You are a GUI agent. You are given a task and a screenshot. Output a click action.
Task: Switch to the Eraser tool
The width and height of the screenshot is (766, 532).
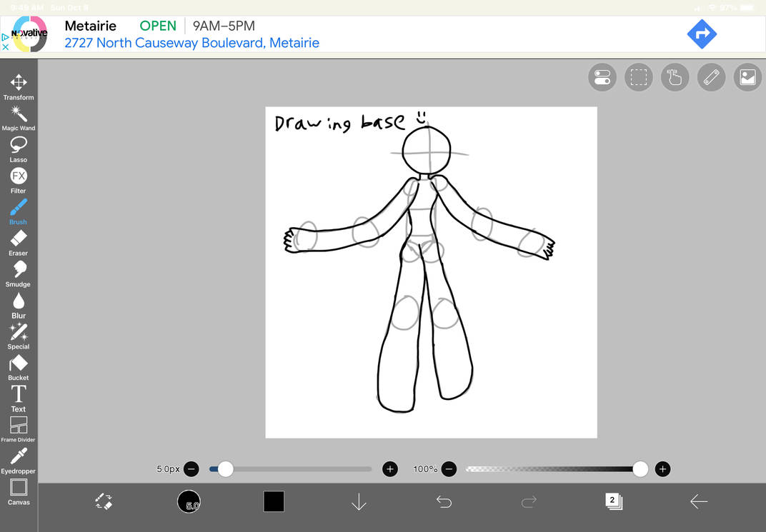[18, 241]
